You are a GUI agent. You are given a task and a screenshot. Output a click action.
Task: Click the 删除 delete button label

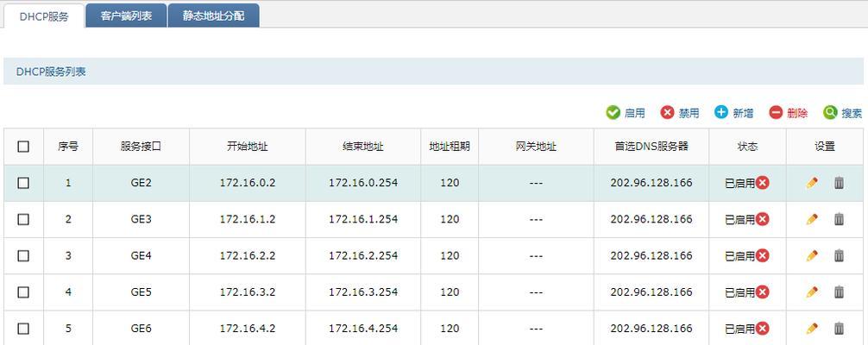pyautogui.click(x=797, y=114)
